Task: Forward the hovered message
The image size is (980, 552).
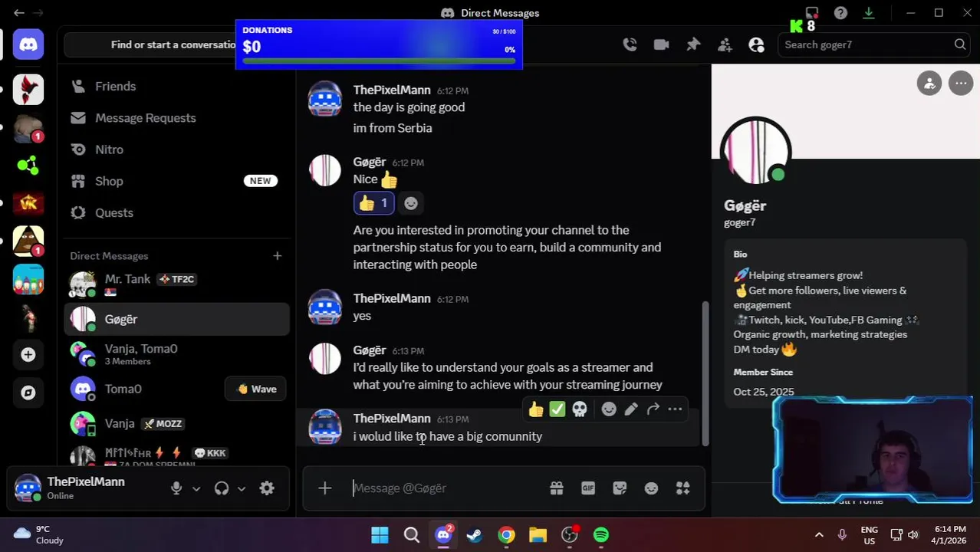Action: tap(653, 410)
